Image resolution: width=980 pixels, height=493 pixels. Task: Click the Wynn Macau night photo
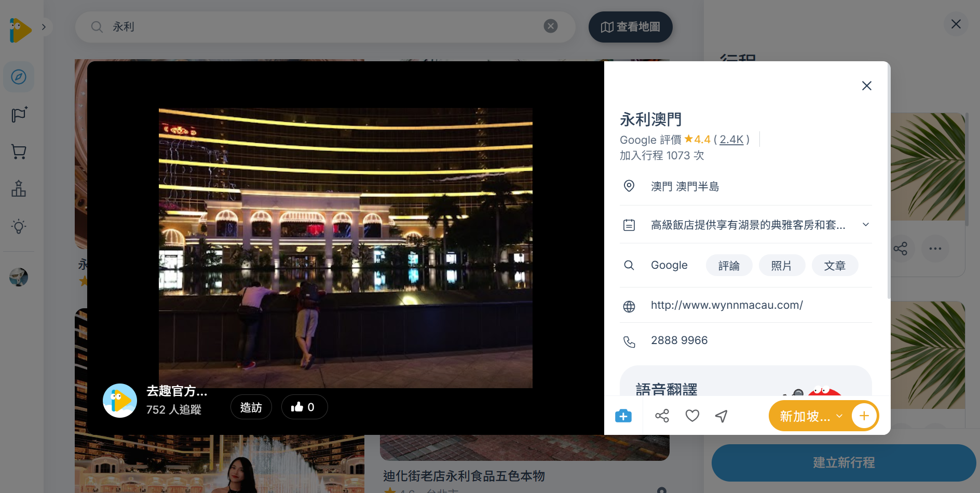(346, 248)
